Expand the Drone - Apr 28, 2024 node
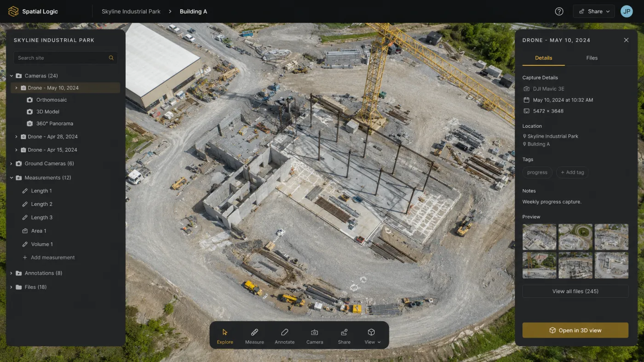Image resolution: width=644 pixels, height=362 pixels. tap(17, 136)
